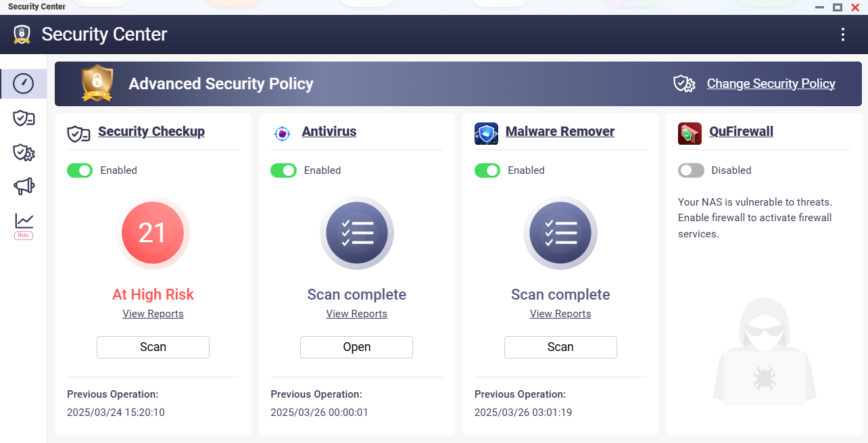
Task: Click the Security Checkup card shield icon
Action: coord(78,133)
